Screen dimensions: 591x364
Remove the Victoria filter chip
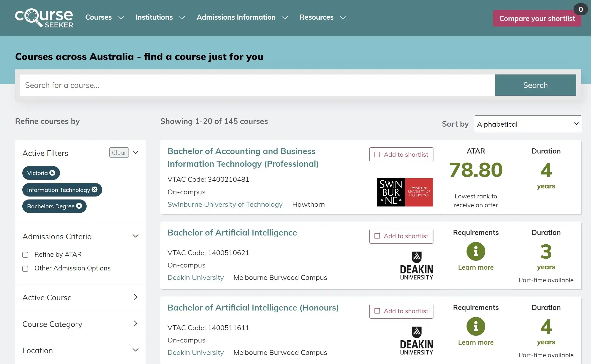tap(52, 173)
